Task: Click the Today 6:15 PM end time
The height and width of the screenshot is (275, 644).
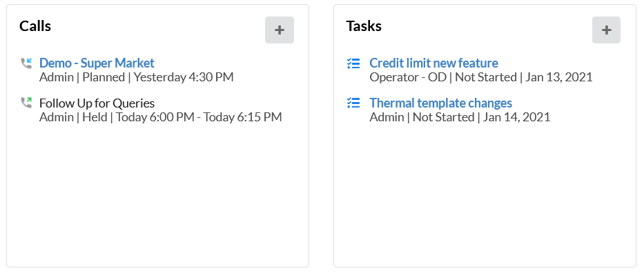Action: pos(243,117)
